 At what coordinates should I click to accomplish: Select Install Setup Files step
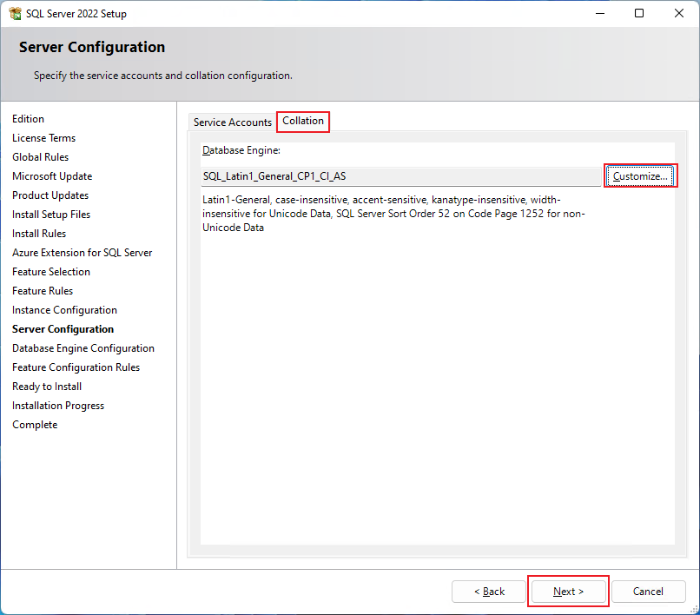pos(51,215)
